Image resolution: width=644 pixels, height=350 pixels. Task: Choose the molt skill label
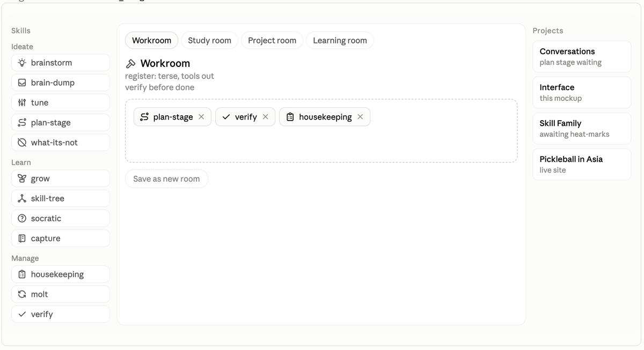[x=40, y=294]
